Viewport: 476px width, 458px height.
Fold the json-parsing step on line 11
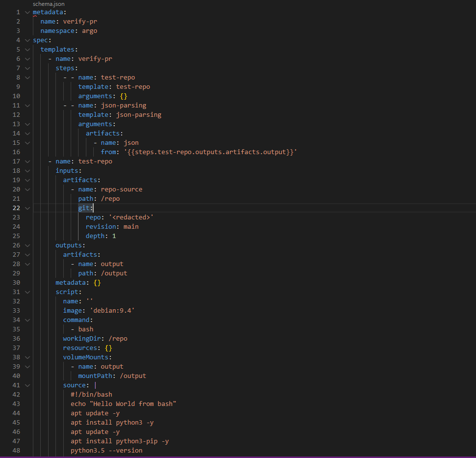pos(27,106)
